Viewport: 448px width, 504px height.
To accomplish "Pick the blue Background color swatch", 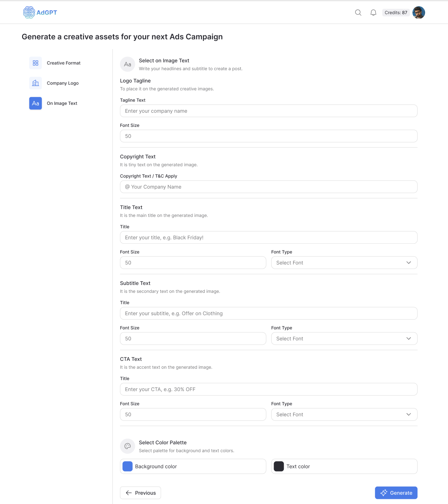I will pyautogui.click(x=127, y=466).
